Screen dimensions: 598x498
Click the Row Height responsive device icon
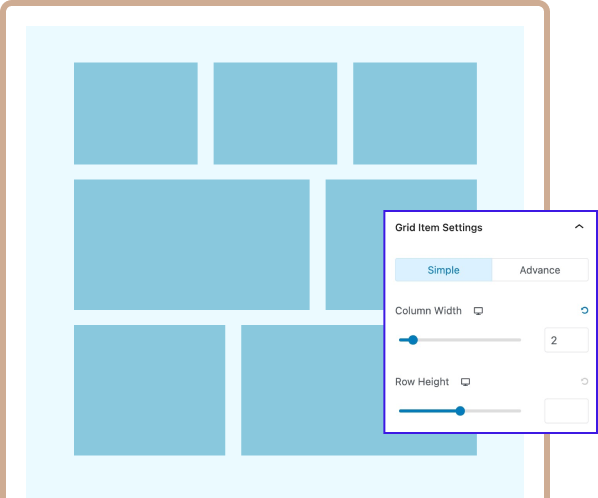click(465, 382)
